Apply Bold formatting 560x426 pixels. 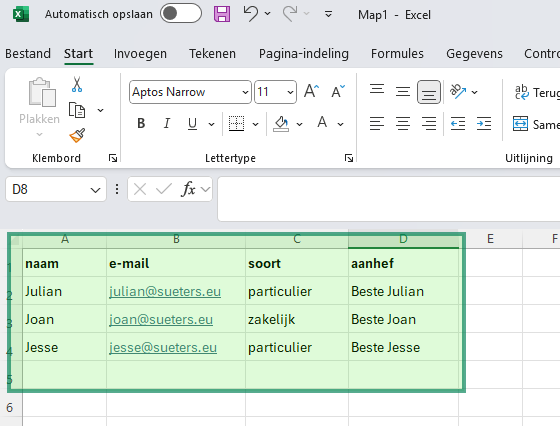coord(141,124)
